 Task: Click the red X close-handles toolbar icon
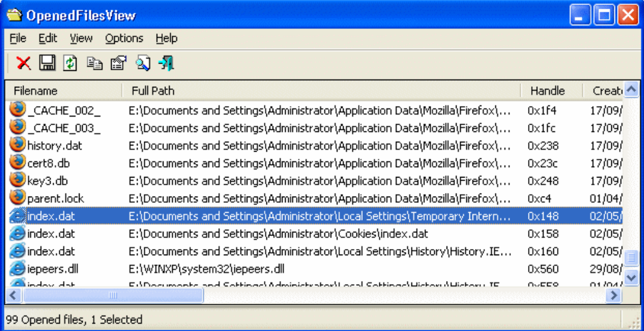(23, 63)
